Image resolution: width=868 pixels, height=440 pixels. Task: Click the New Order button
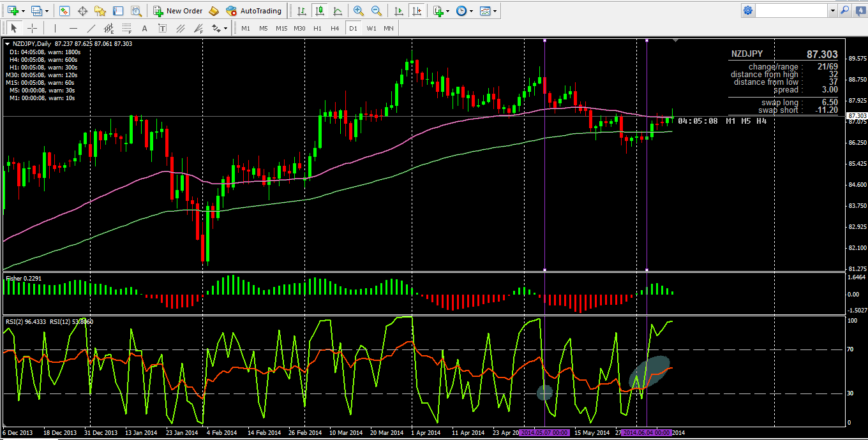coord(178,11)
